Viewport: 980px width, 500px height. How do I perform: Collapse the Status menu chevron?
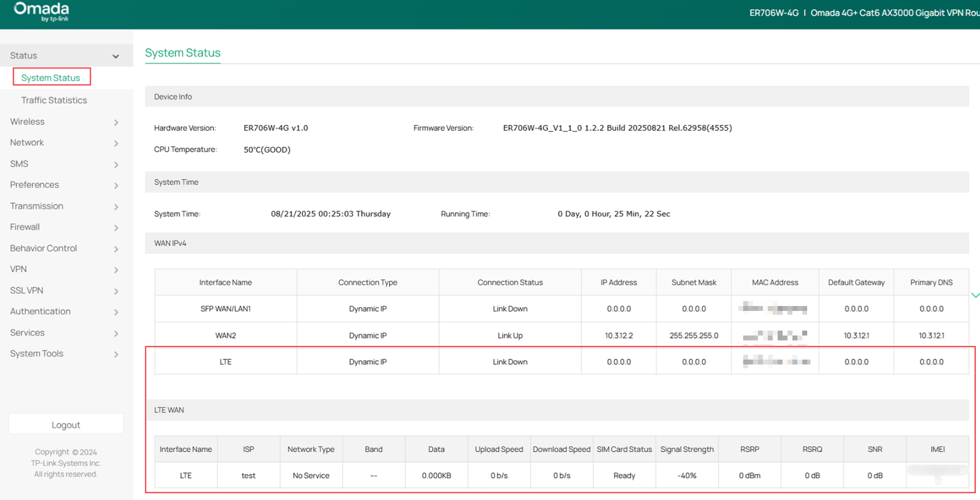click(x=115, y=56)
